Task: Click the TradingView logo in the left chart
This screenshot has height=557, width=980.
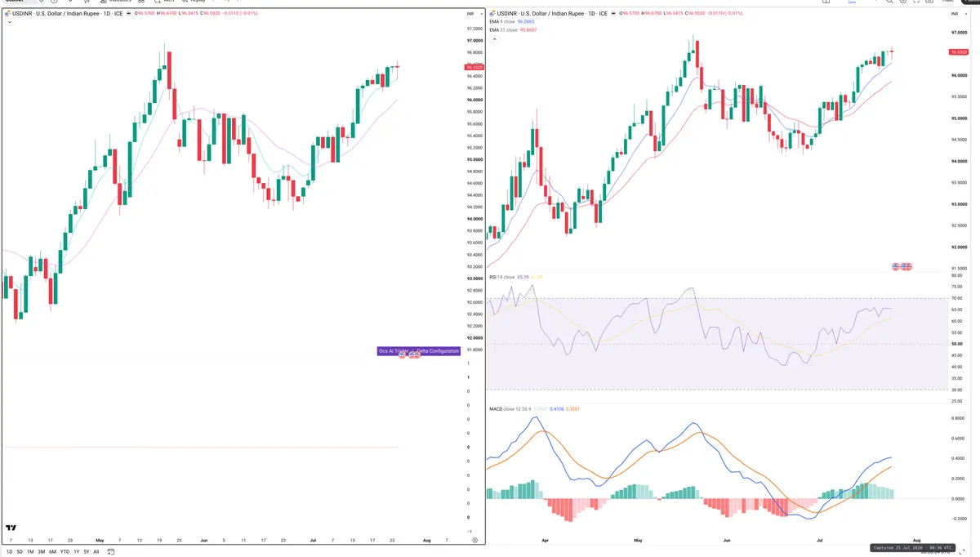Action: tap(11, 528)
